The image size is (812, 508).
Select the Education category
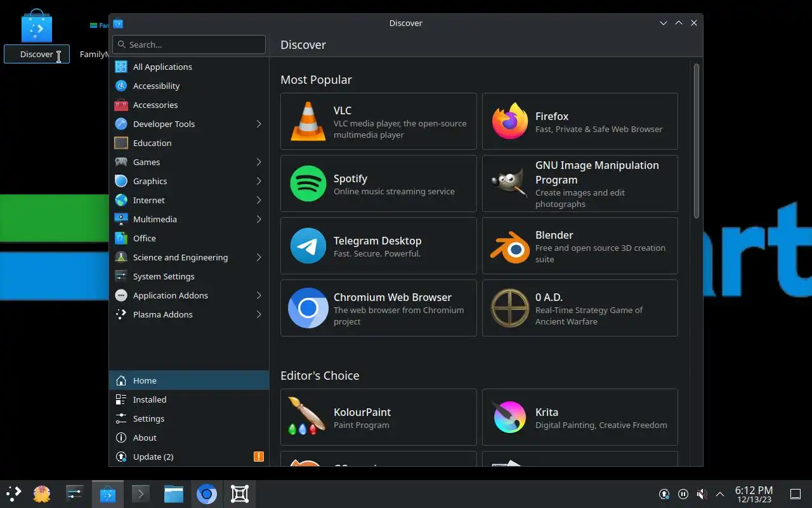click(x=189, y=143)
